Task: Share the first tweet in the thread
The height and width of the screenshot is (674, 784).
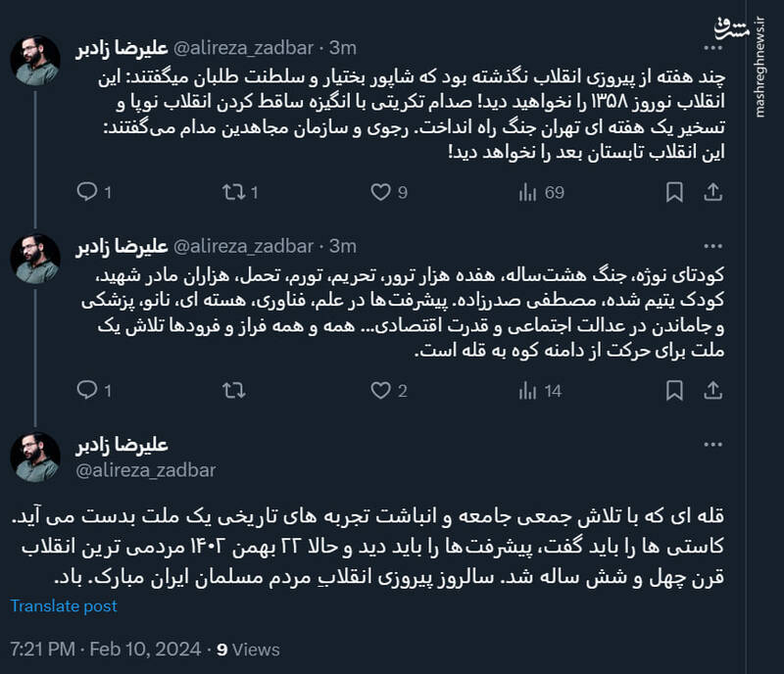Action: point(713,193)
